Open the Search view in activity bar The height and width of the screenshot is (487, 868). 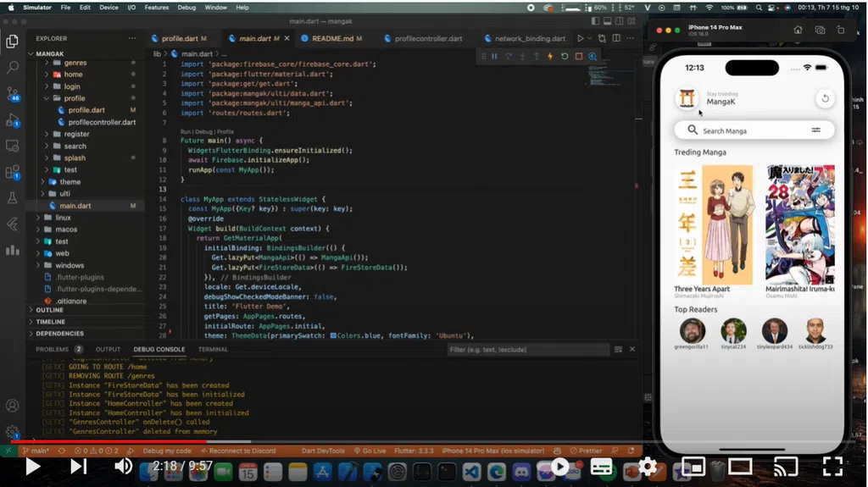point(12,67)
